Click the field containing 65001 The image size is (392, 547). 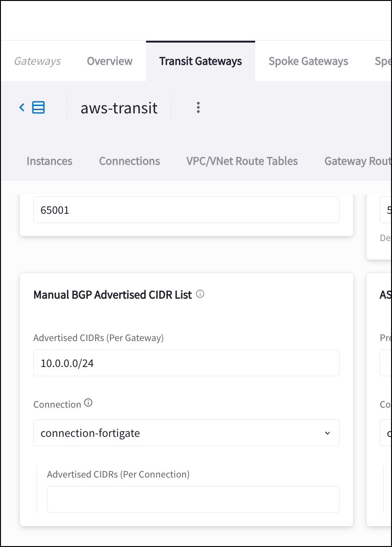click(186, 210)
